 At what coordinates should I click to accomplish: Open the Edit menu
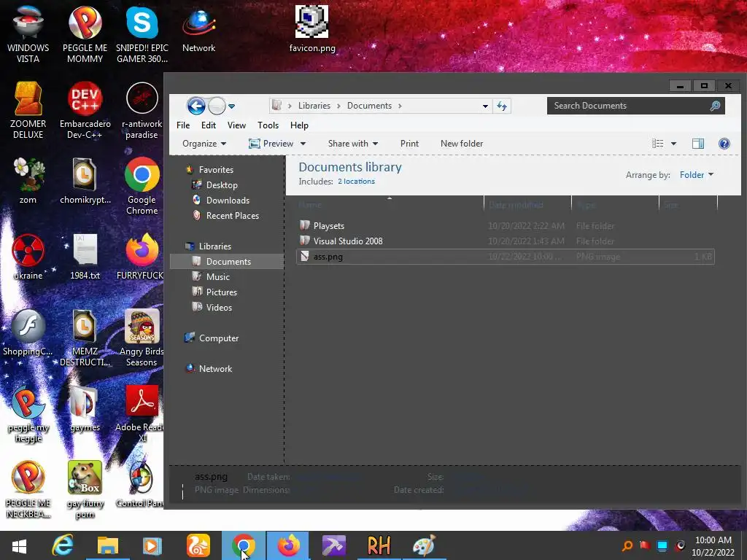(x=208, y=125)
